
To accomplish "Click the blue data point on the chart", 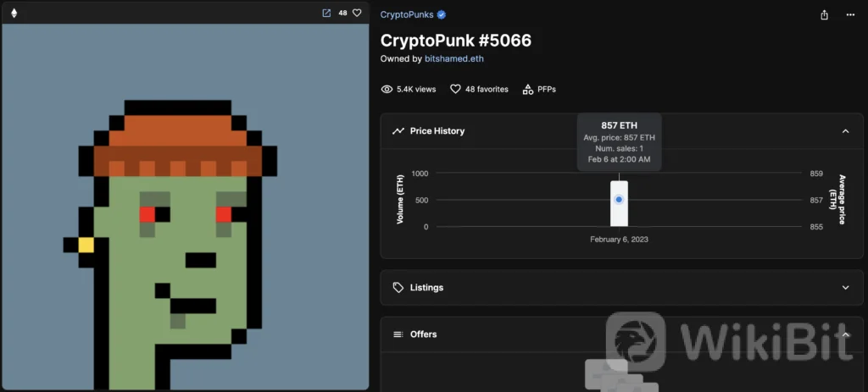I will click(x=619, y=199).
